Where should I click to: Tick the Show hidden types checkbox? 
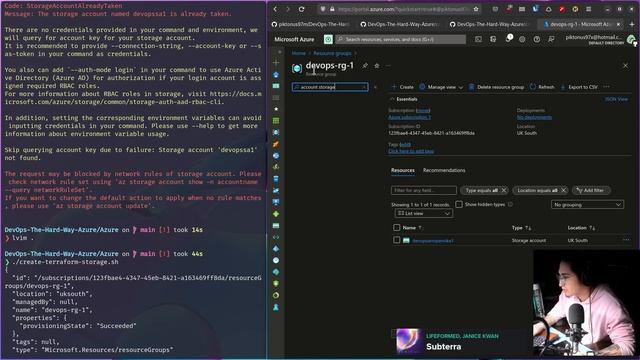click(x=459, y=204)
